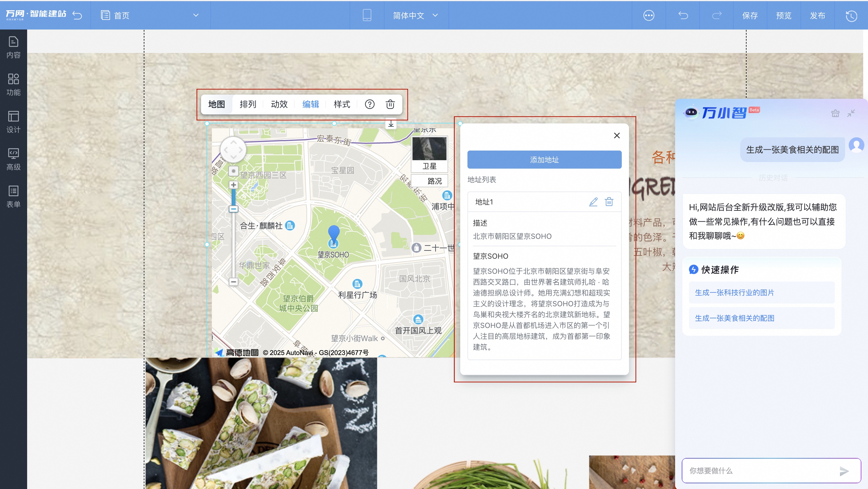Click user avatar in chat panel
The height and width of the screenshot is (489, 868).
(x=856, y=145)
